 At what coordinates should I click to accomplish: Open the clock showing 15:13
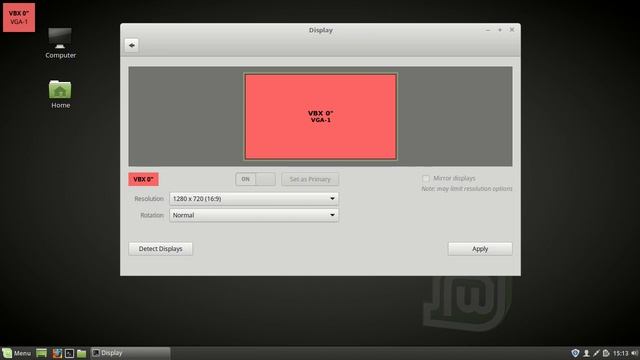620,353
